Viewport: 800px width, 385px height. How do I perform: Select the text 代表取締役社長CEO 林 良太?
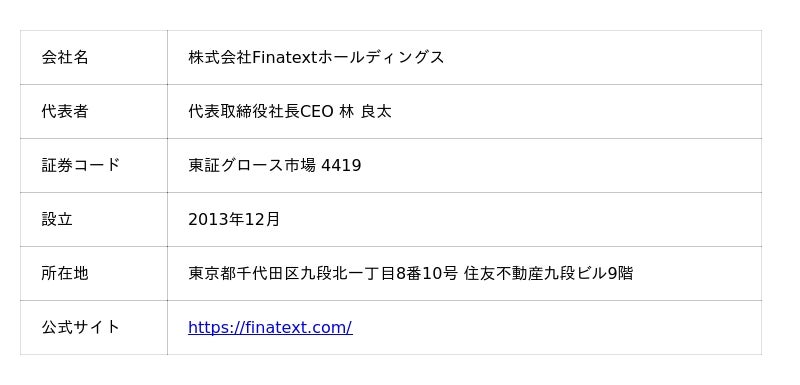[290, 112]
